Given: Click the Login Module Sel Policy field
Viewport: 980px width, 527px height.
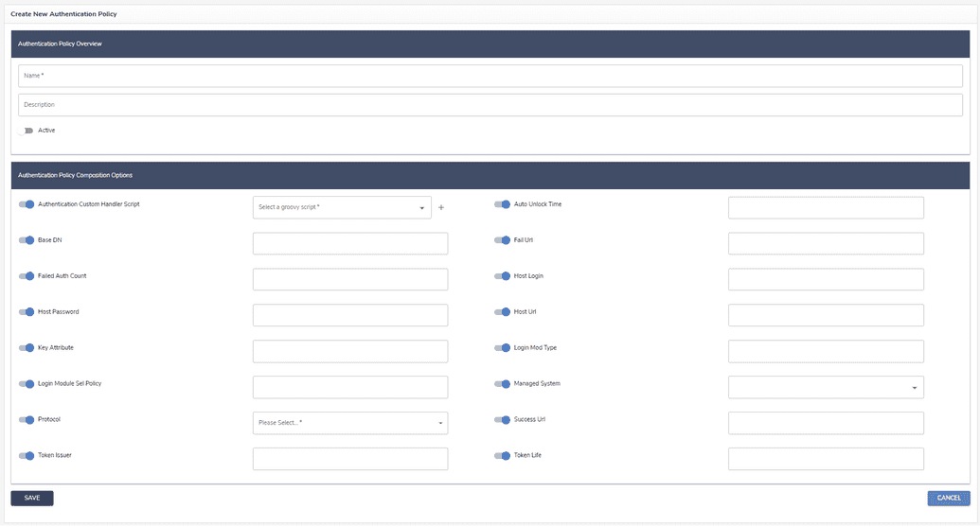Looking at the screenshot, I should [350, 387].
